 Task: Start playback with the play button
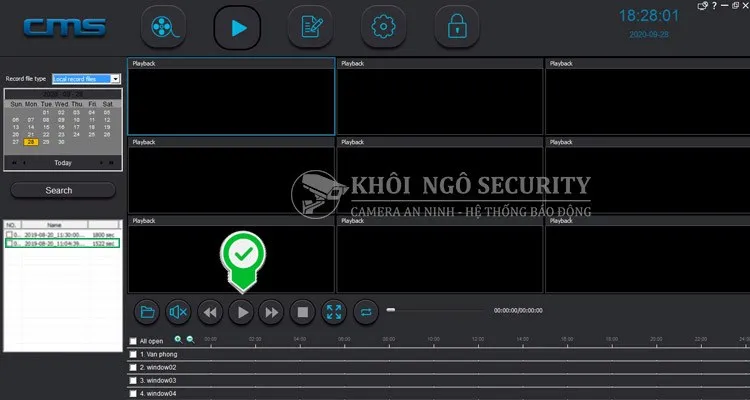coord(241,312)
